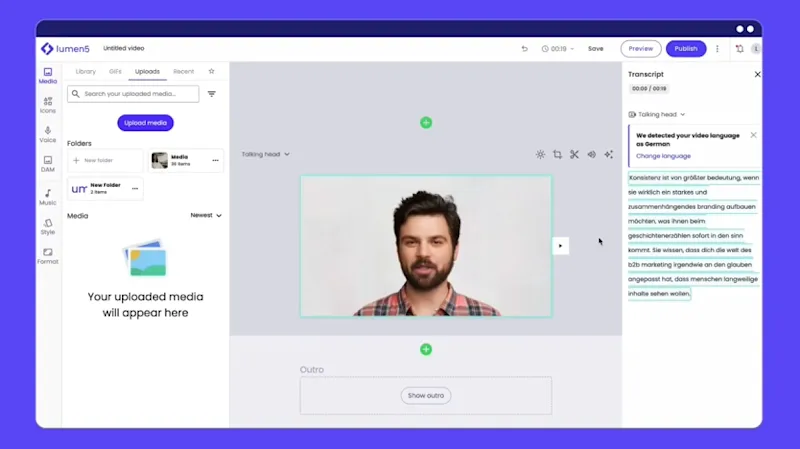Open the Icons panel in sidebar
The height and width of the screenshot is (449, 800).
[x=48, y=105]
